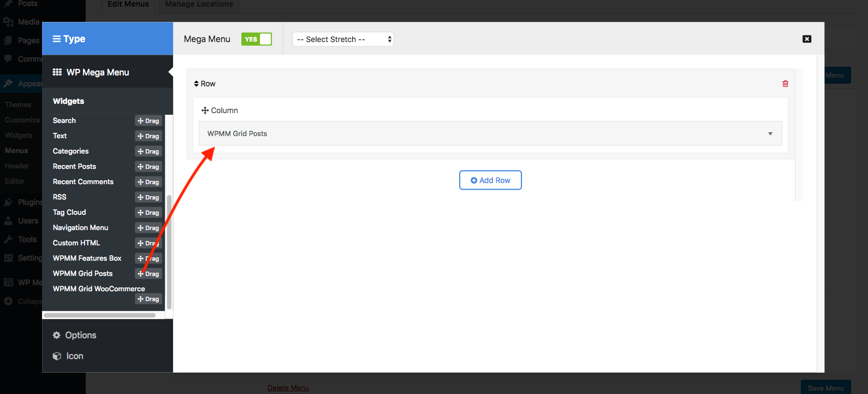Click the WPMM Features Box label
The height and width of the screenshot is (394, 868).
[x=87, y=258]
